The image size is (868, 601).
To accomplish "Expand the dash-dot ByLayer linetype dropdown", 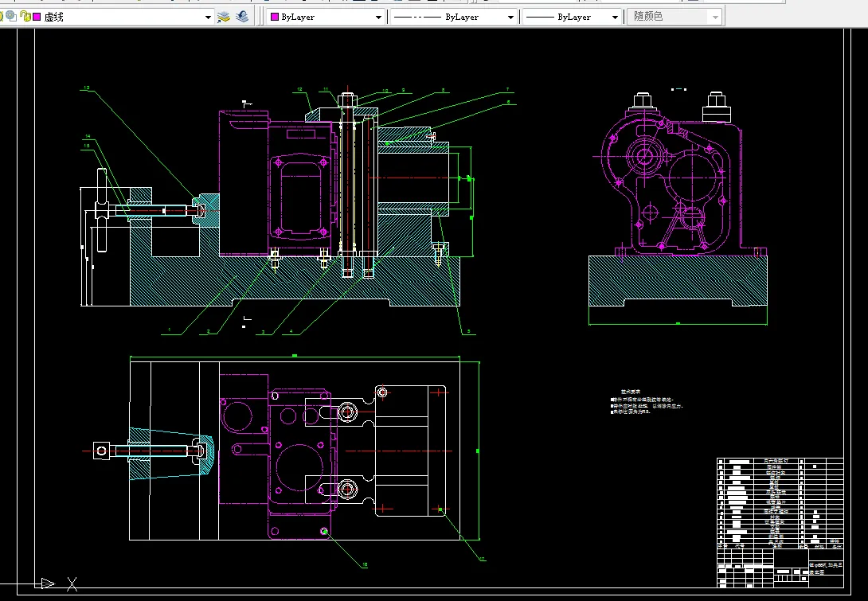I will click(510, 17).
